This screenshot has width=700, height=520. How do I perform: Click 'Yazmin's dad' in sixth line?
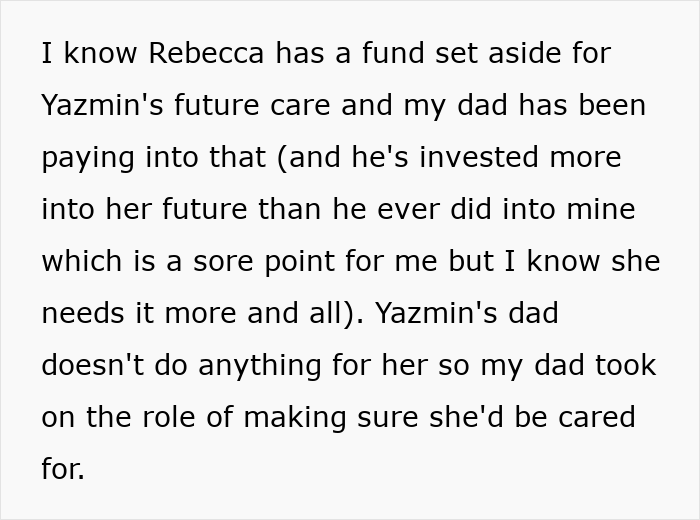pos(467,312)
